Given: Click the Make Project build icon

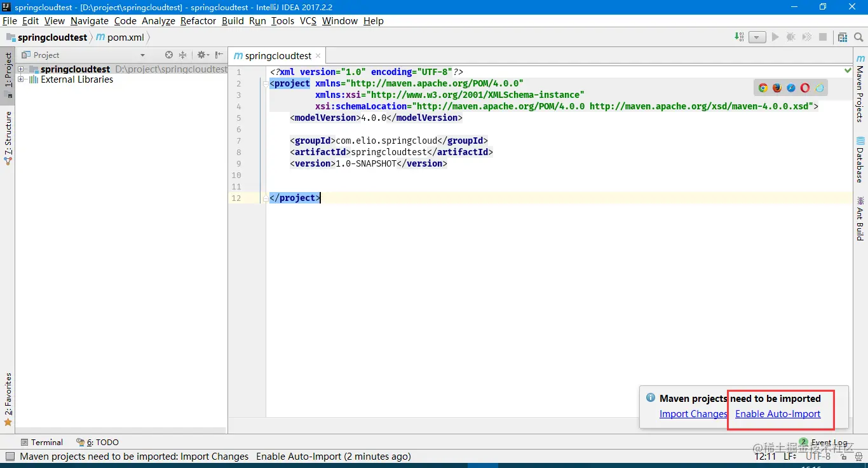Looking at the screenshot, I should tap(739, 37).
